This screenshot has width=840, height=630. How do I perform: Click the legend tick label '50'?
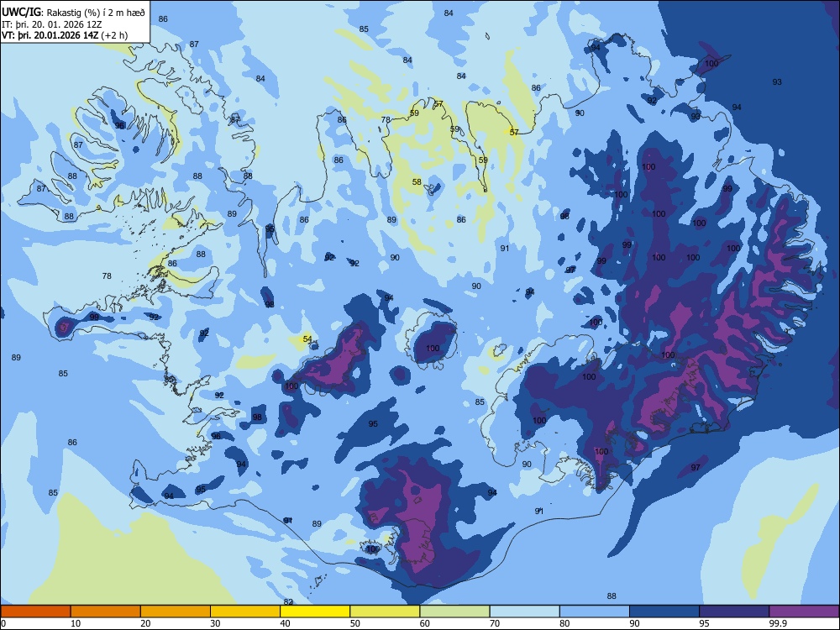pyautogui.click(x=354, y=623)
